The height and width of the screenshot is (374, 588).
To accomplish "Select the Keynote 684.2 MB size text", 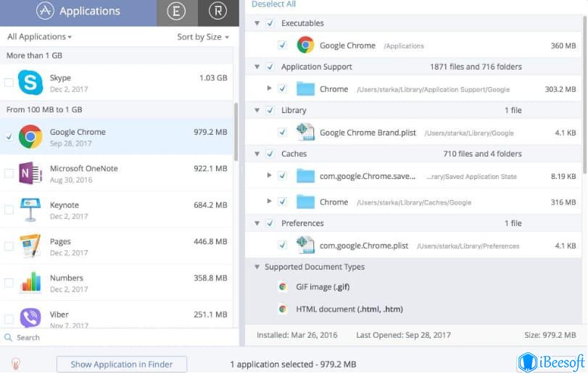I will point(210,205).
